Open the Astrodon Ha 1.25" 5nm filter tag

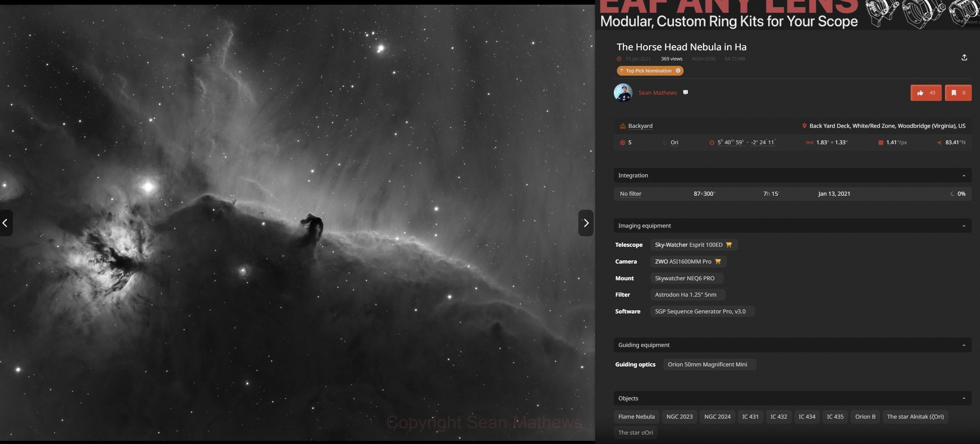[688, 295]
